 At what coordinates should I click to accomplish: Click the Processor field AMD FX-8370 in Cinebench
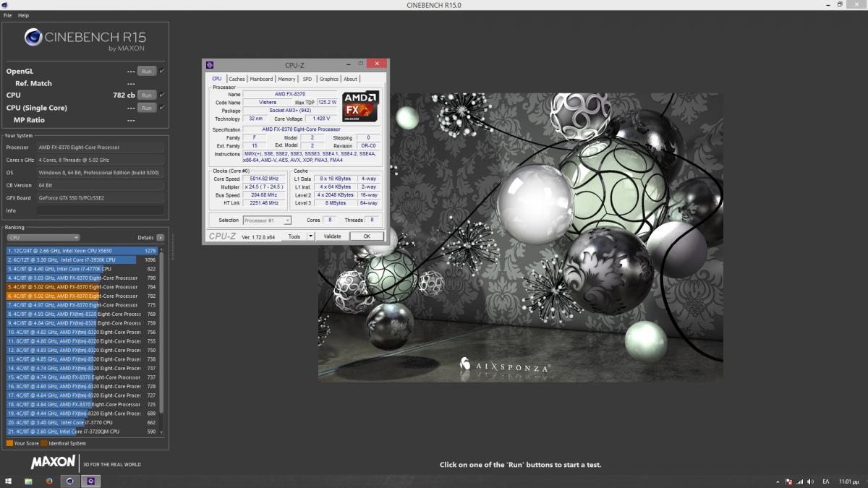pyautogui.click(x=101, y=147)
